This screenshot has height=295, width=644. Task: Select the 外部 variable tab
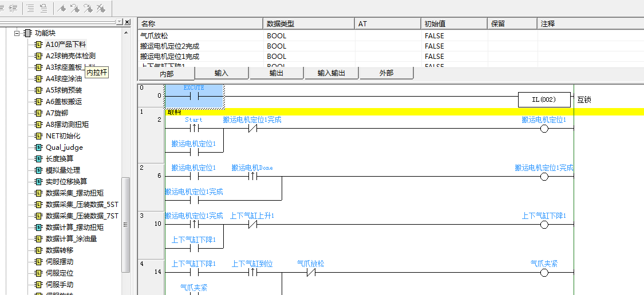(x=386, y=73)
